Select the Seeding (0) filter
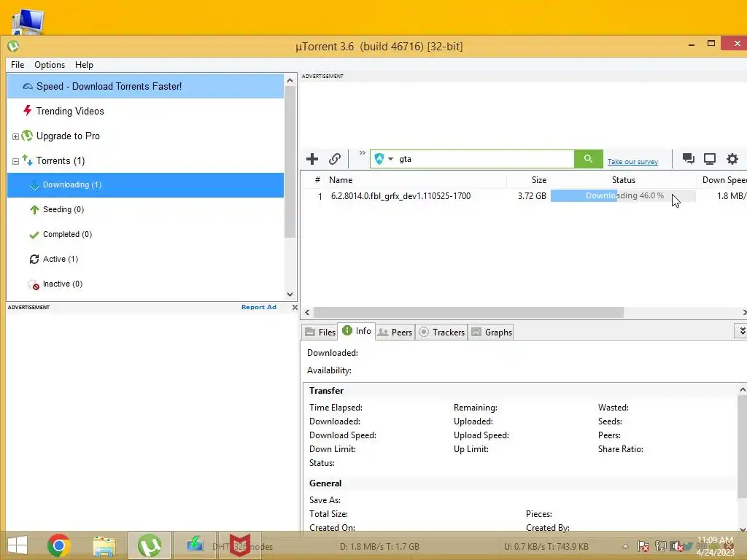Viewport: 747px width, 560px height. [x=63, y=209]
